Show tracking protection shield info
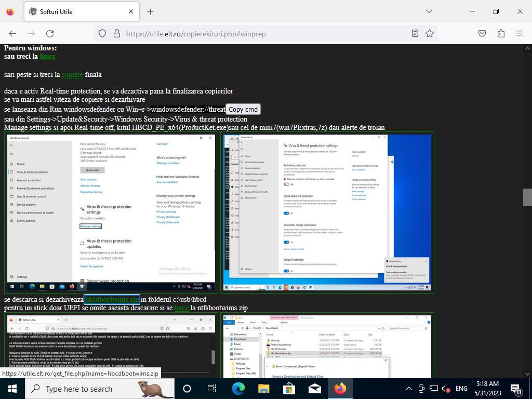This screenshot has height=399, width=532. coord(102,33)
